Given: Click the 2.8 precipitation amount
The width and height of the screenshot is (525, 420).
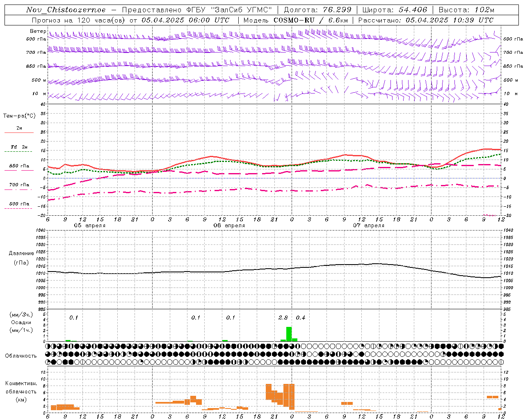Looking at the screenshot, I should (x=283, y=317).
